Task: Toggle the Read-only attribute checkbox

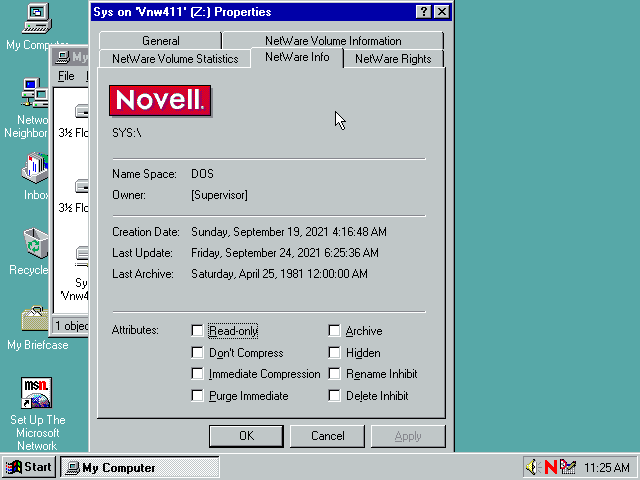Action: [x=197, y=331]
